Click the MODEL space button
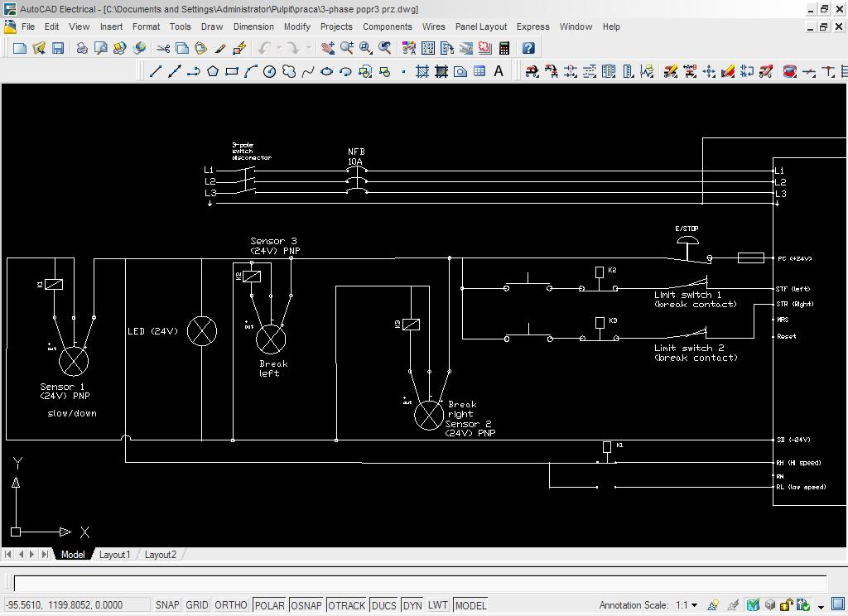Screen dimensions: 848x616 [x=470, y=605]
